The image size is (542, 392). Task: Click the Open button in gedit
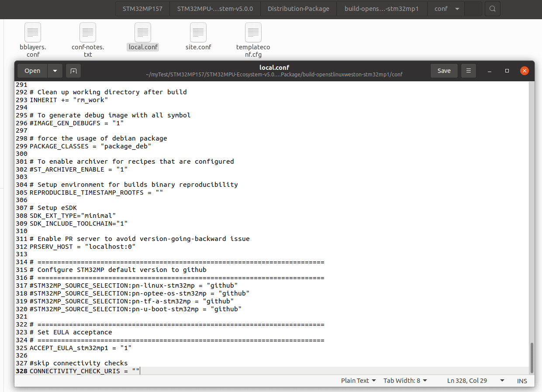pos(32,70)
